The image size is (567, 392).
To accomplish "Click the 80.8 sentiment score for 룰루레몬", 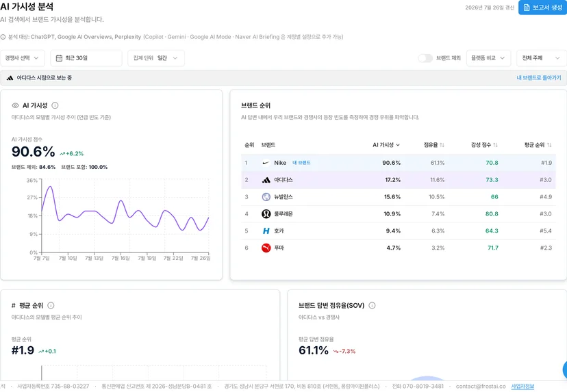I will 492,214.
